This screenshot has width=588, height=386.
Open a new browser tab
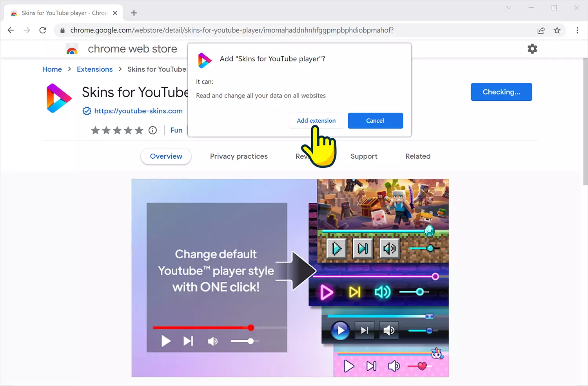pyautogui.click(x=134, y=13)
